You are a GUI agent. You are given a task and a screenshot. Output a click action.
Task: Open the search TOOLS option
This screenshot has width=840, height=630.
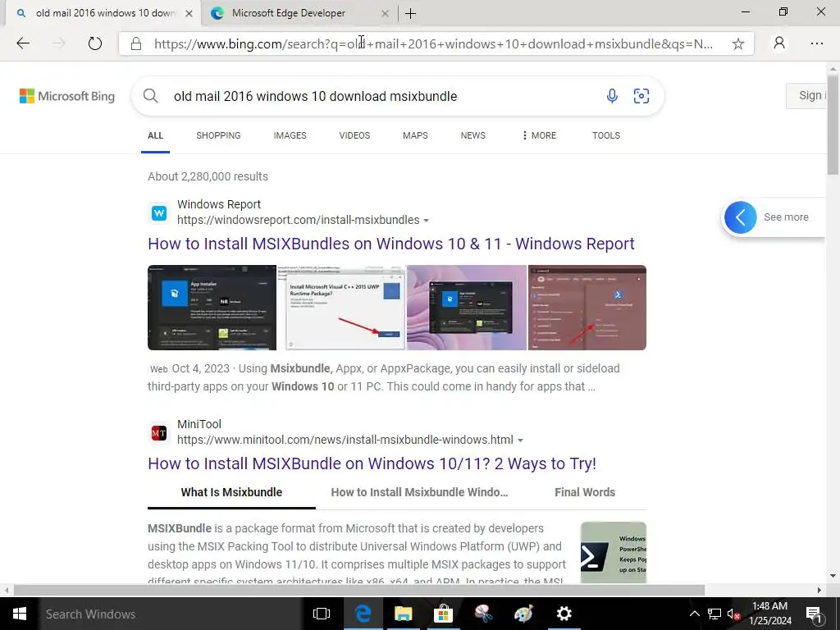(x=606, y=135)
